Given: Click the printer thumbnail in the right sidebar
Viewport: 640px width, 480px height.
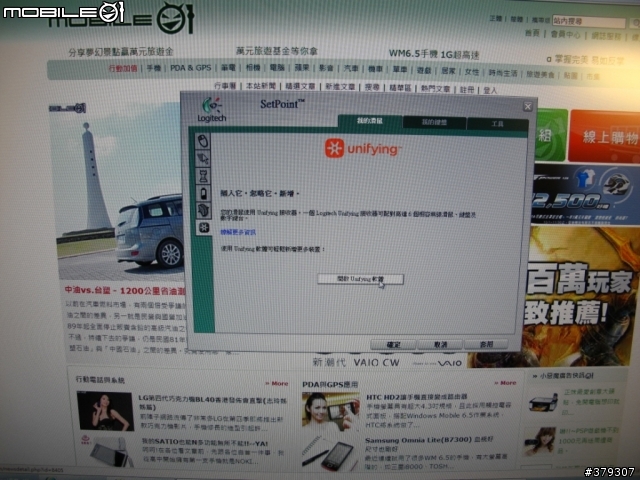Looking at the screenshot, I should tap(543, 402).
